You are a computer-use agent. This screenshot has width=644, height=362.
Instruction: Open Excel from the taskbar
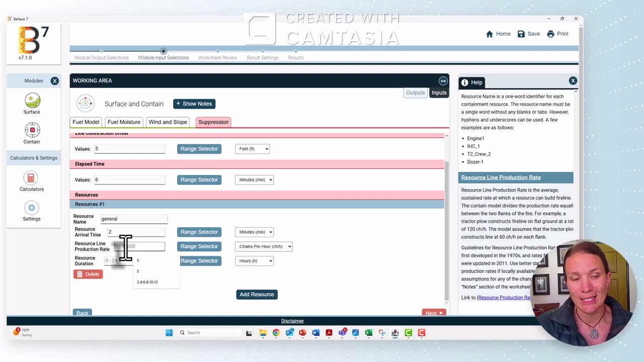pyautogui.click(x=368, y=332)
